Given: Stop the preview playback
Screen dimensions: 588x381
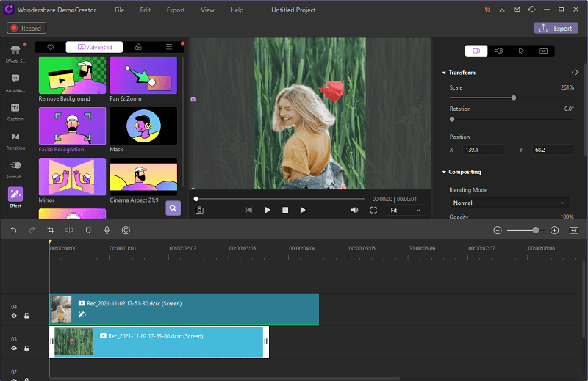Looking at the screenshot, I should coord(285,210).
